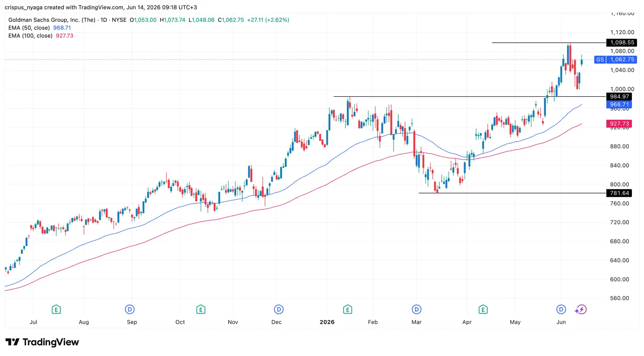The height and width of the screenshot is (356, 644).
Task: Select the EMA (100, close) indicator legend
Action: point(31,36)
